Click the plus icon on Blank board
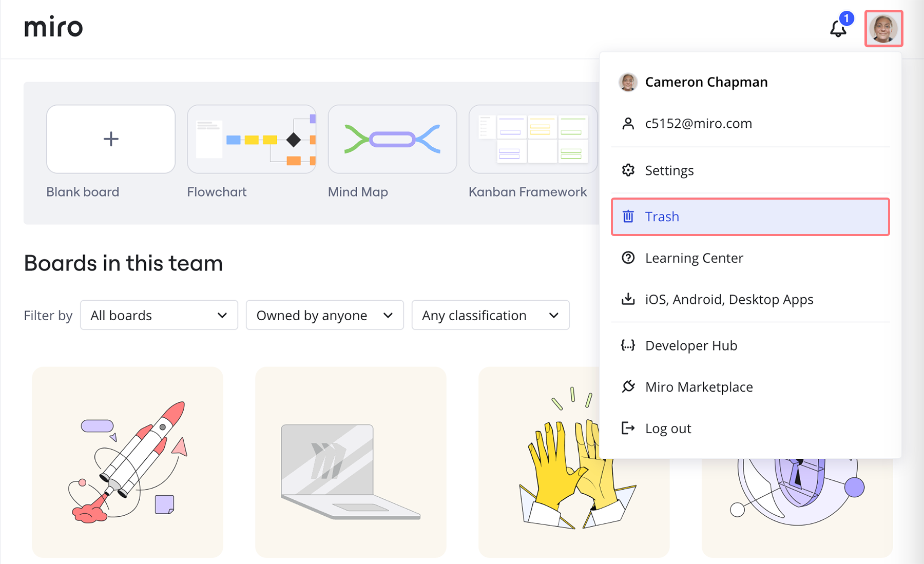The image size is (924, 564). click(x=111, y=139)
